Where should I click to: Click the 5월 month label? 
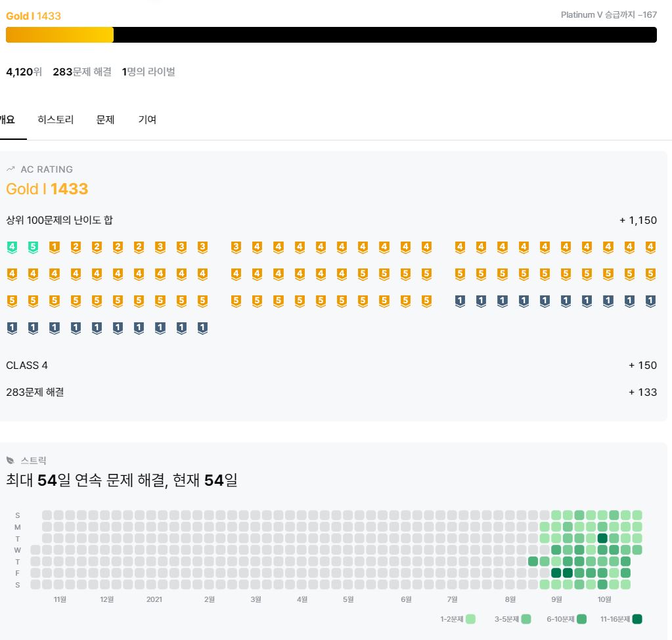pyautogui.click(x=348, y=599)
